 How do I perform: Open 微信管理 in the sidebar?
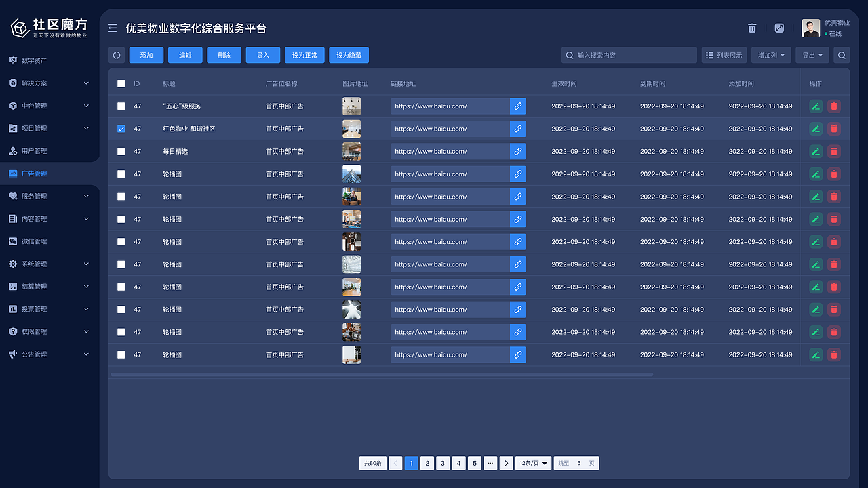[34, 241]
